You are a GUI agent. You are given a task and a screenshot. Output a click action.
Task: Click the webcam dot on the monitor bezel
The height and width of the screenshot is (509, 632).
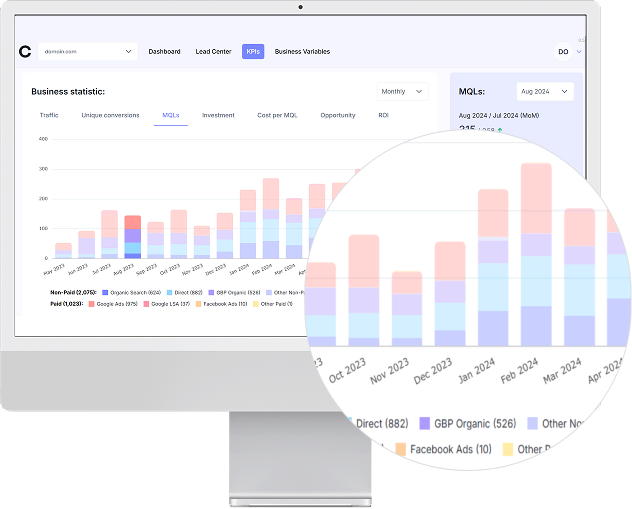click(299, 7)
